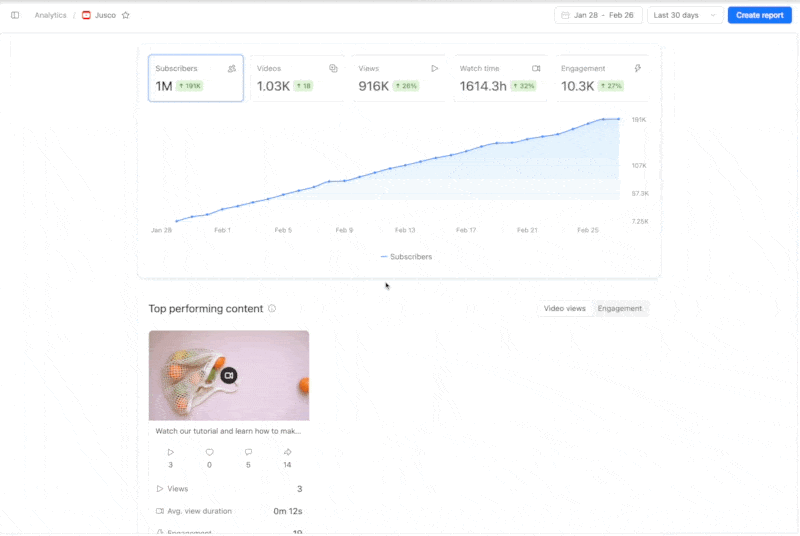Click the share arrow icon under video

coord(287,452)
